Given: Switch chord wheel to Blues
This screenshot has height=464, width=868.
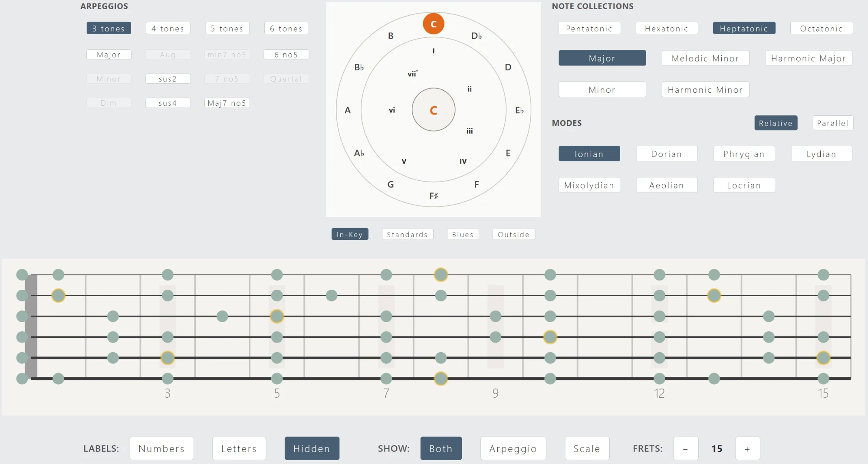Looking at the screenshot, I should [463, 234].
